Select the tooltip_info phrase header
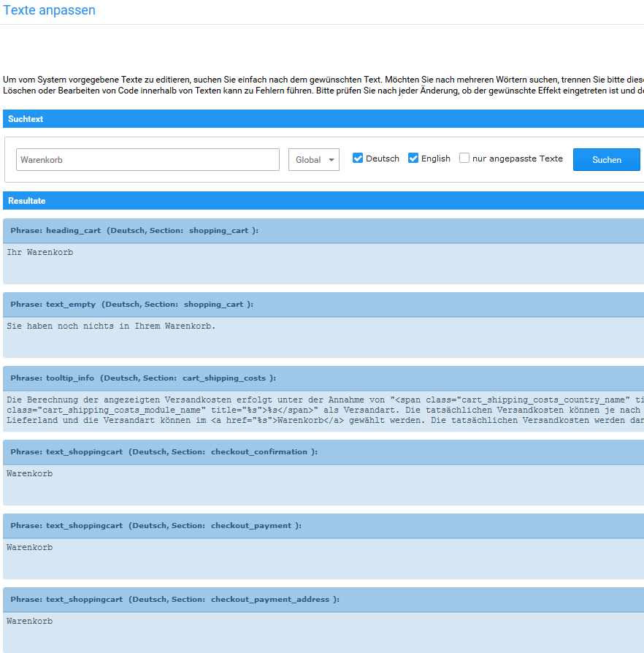This screenshot has height=653, width=644. tap(323, 378)
